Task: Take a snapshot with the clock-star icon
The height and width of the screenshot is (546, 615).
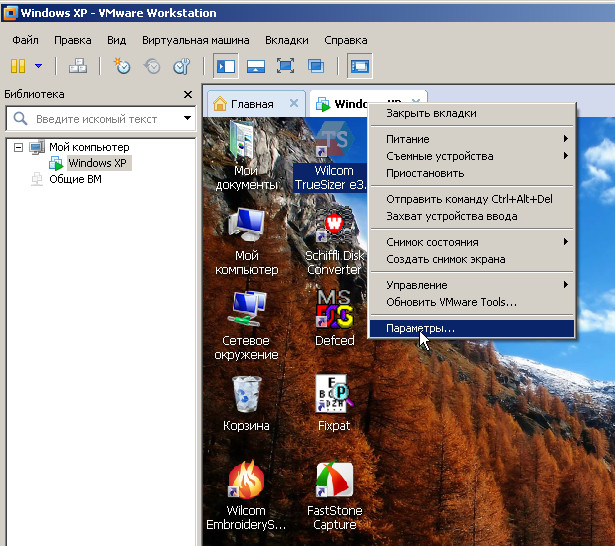Action: [122, 66]
